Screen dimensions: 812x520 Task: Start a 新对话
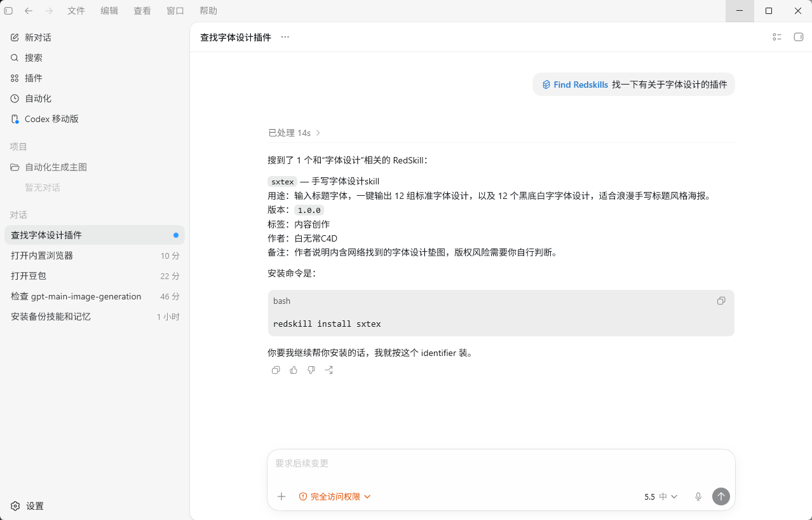[95, 38]
